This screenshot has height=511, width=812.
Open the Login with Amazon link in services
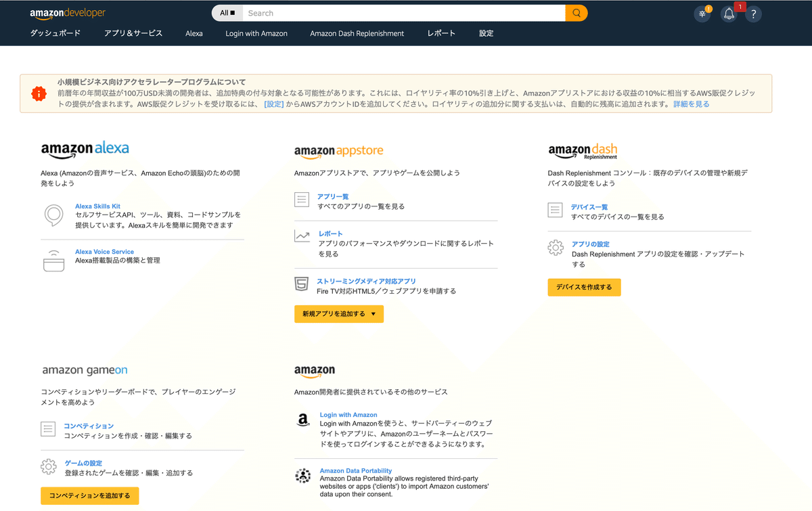348,415
